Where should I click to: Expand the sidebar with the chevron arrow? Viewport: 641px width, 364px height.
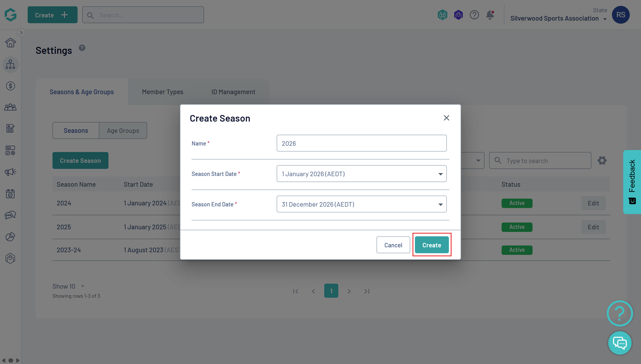21,33
